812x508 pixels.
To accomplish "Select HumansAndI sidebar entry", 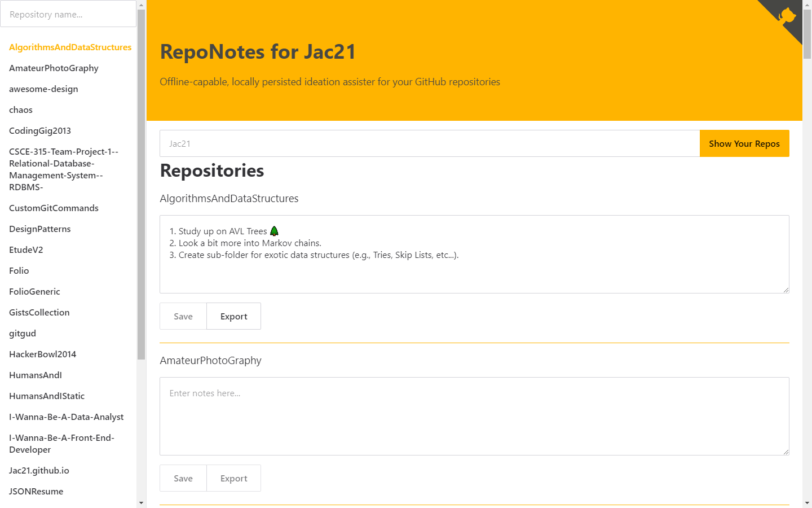I will coord(36,375).
